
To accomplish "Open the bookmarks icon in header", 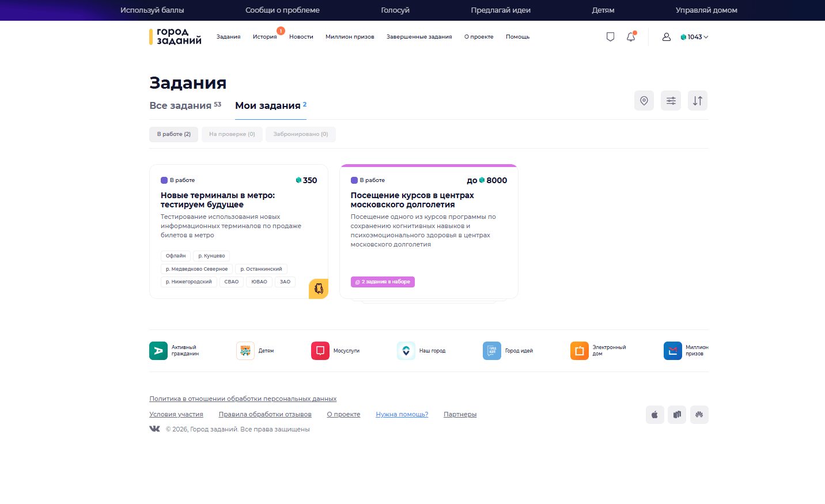I will point(610,37).
